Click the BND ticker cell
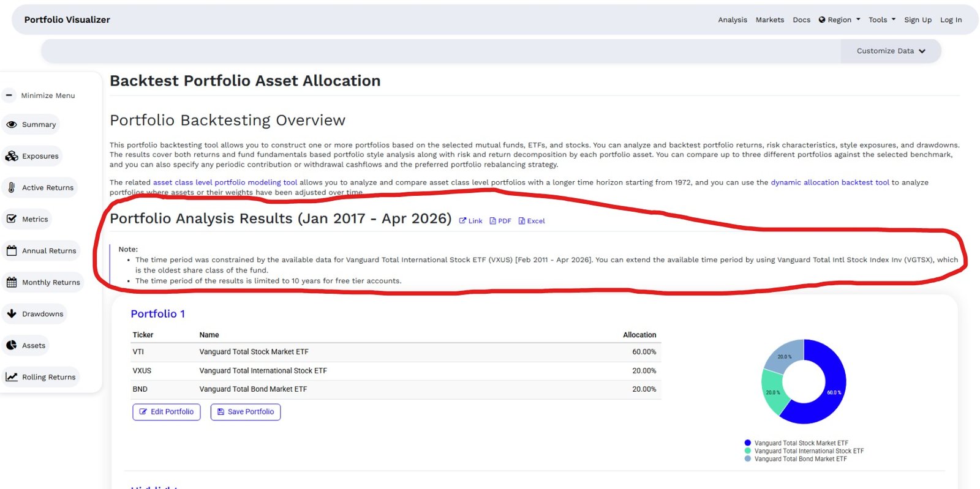This screenshot has width=980, height=489. pyautogui.click(x=140, y=389)
